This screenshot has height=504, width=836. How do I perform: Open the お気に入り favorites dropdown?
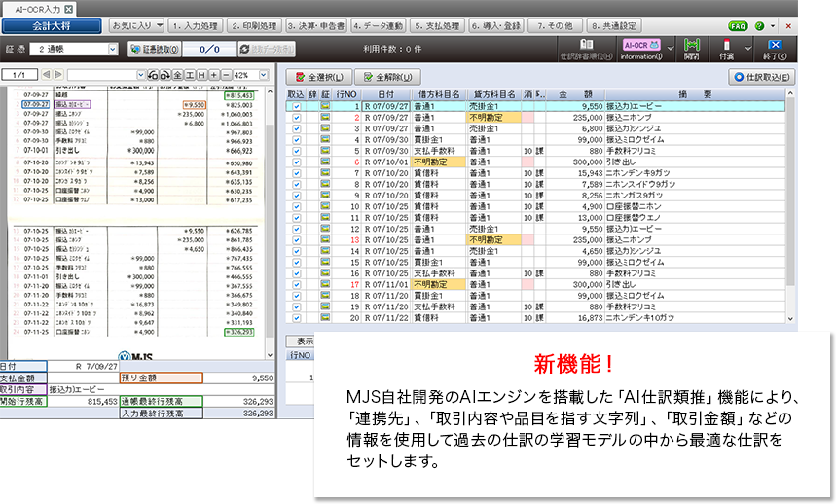click(x=136, y=25)
